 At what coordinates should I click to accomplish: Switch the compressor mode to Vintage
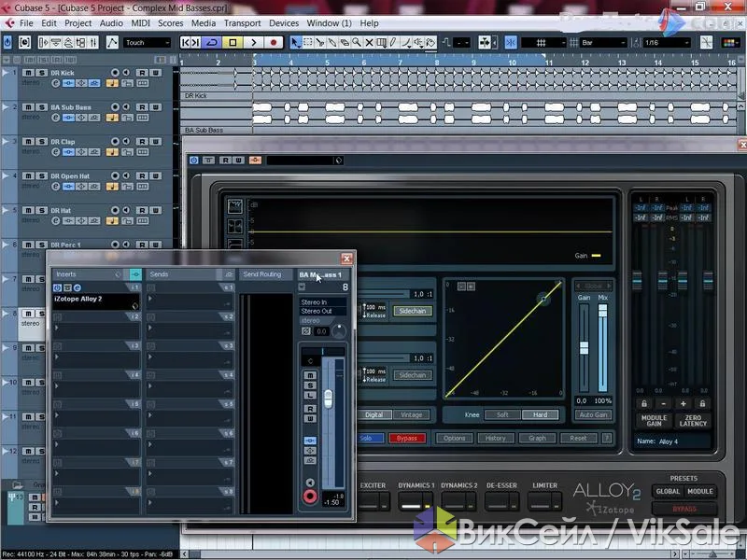coord(412,414)
